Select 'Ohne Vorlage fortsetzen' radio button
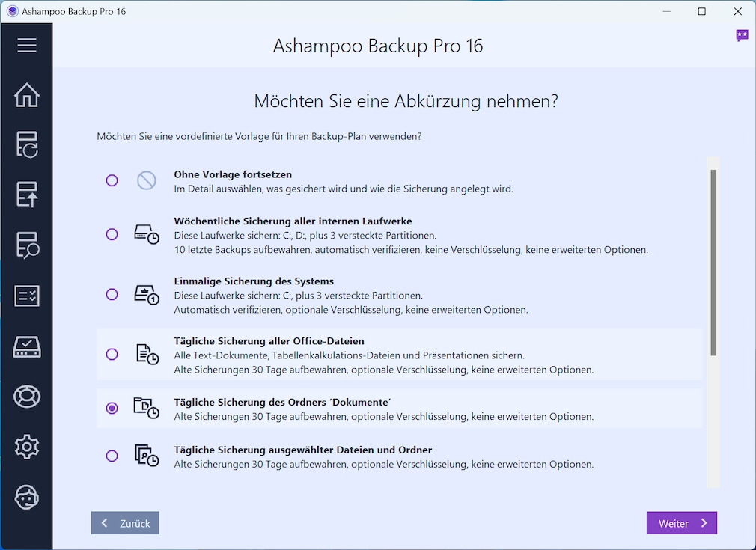The width and height of the screenshot is (756, 550). (x=112, y=180)
